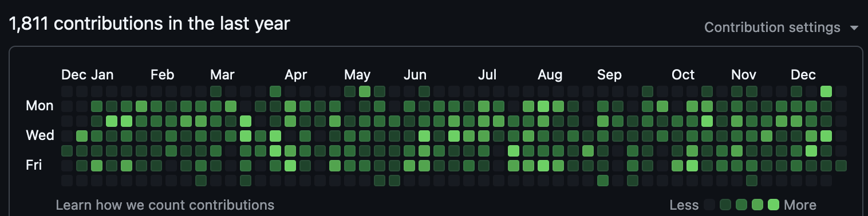The height and width of the screenshot is (216, 868).
Task: Click the Oct month label
Action: [x=683, y=75]
